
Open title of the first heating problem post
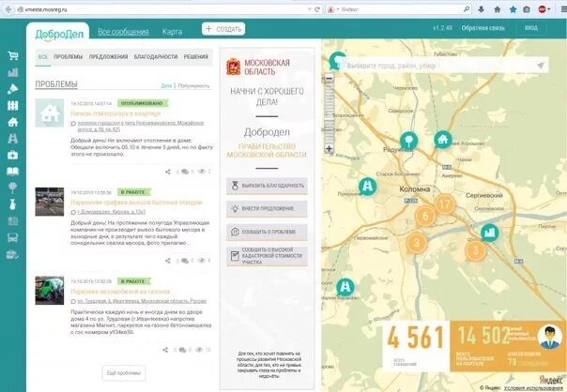tap(115, 113)
